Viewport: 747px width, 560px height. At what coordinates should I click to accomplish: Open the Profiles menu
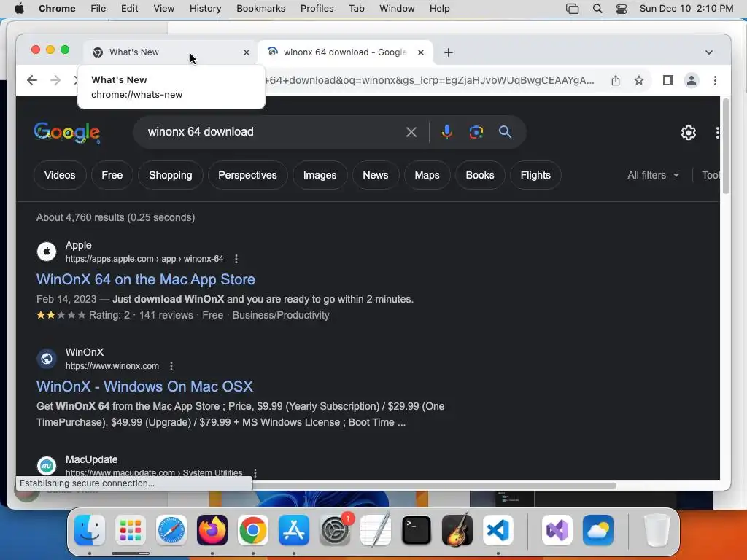coord(317,9)
